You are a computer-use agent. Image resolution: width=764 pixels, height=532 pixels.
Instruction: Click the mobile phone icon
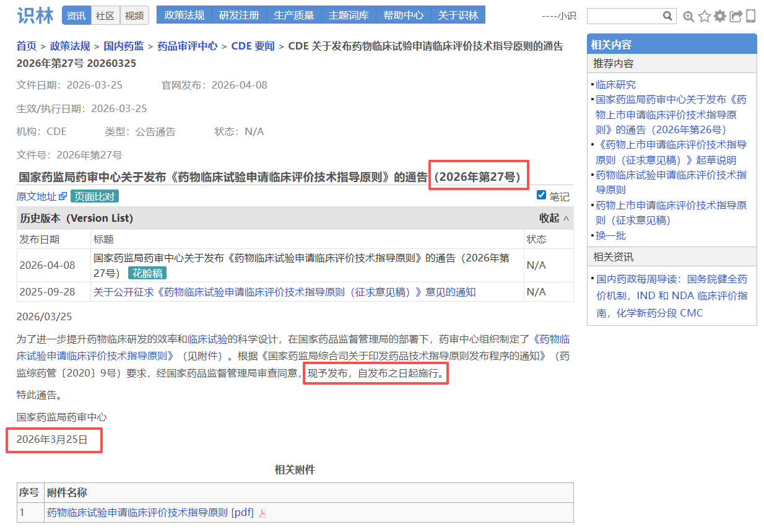coord(750,16)
